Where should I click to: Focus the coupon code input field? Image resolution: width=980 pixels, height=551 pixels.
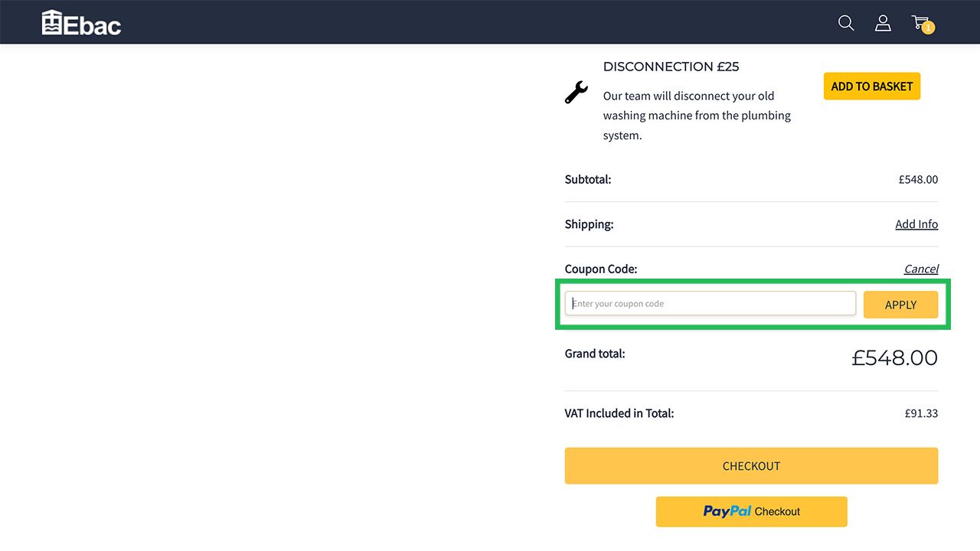[x=710, y=304]
